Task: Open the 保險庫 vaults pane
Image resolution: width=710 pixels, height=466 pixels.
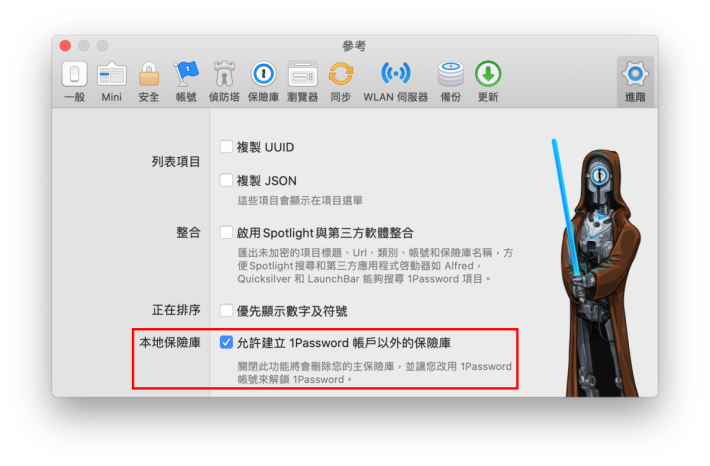Action: click(263, 82)
